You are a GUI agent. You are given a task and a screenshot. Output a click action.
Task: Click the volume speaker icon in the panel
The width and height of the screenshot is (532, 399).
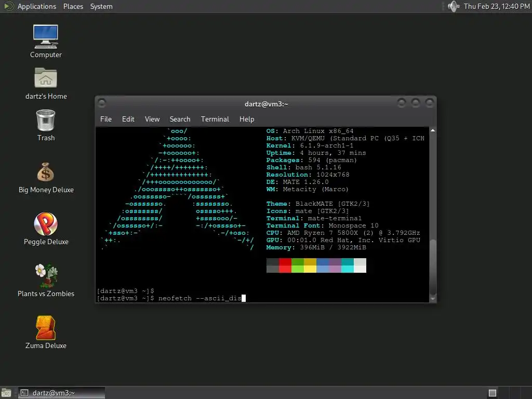[453, 6]
